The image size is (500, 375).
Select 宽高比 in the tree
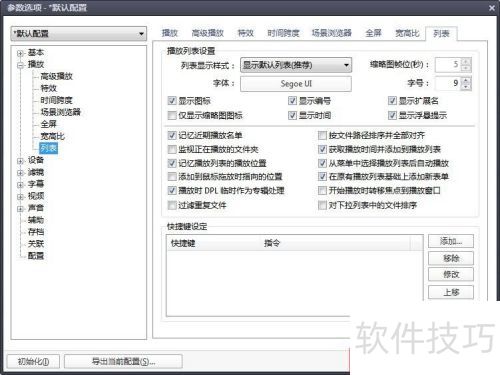[x=52, y=136]
